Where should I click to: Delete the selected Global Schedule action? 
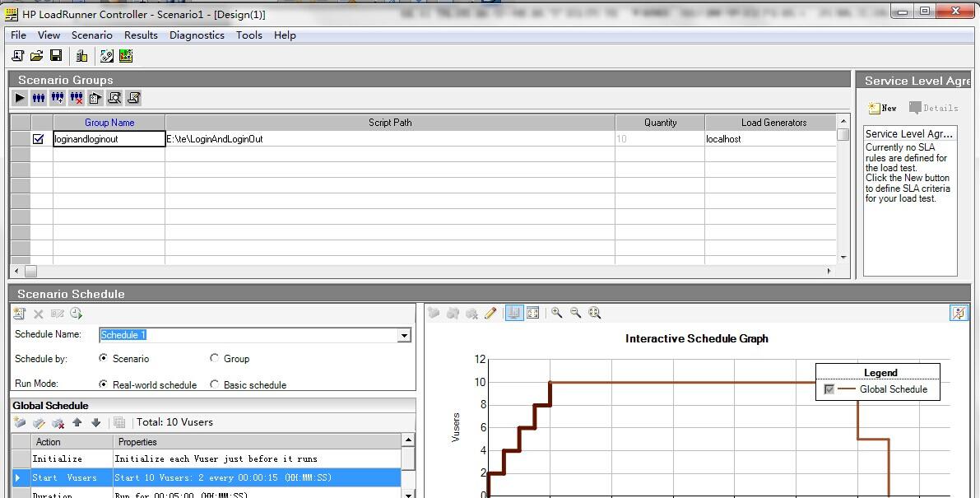tap(58, 423)
